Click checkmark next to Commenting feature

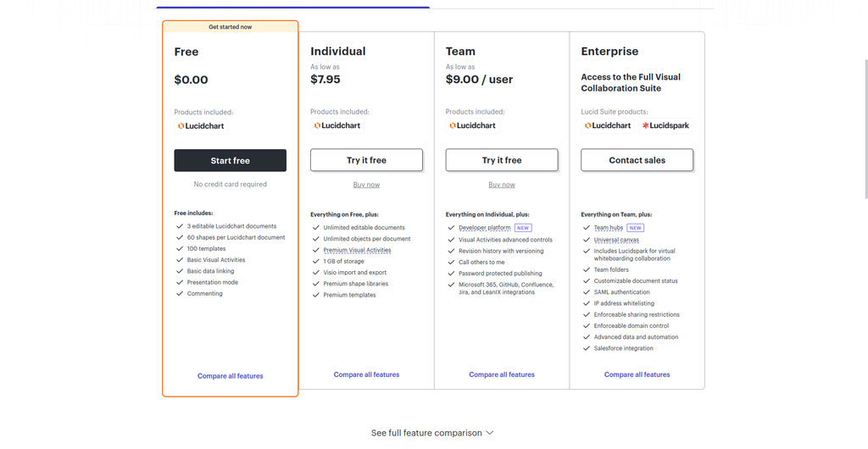pos(180,294)
